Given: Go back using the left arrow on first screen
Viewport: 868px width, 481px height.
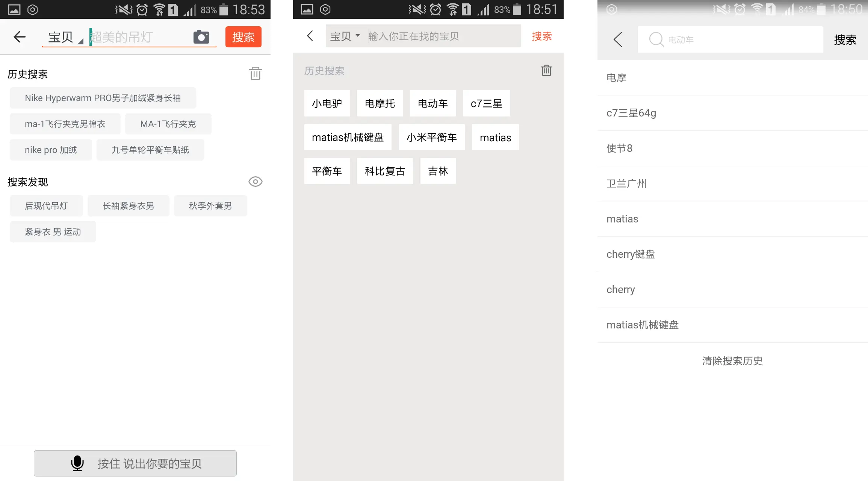Looking at the screenshot, I should pos(19,36).
